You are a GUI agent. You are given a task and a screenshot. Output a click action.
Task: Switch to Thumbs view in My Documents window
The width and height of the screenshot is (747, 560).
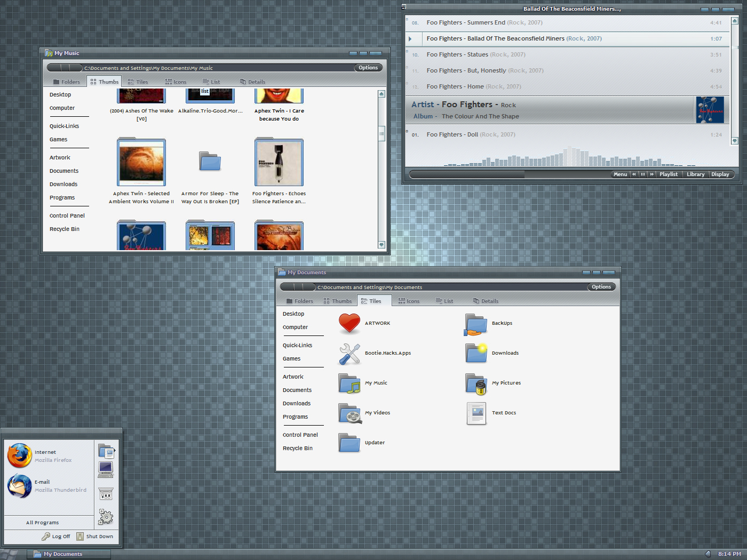point(337,301)
